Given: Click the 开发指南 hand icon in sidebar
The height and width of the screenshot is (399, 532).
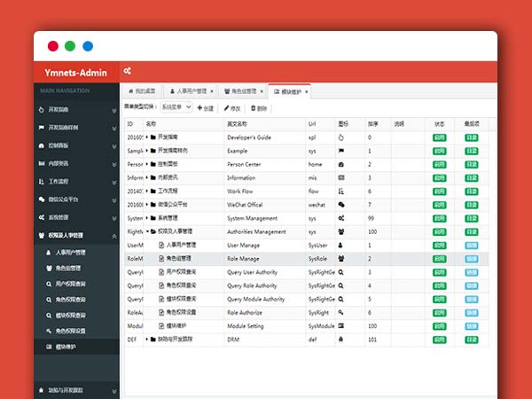Looking at the screenshot, I should 41,110.
